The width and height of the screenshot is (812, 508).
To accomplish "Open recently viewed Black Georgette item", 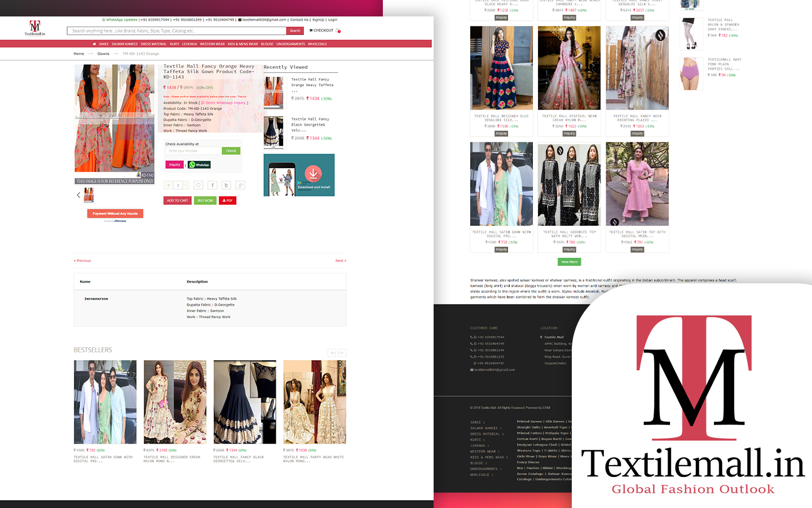I will (x=274, y=132).
